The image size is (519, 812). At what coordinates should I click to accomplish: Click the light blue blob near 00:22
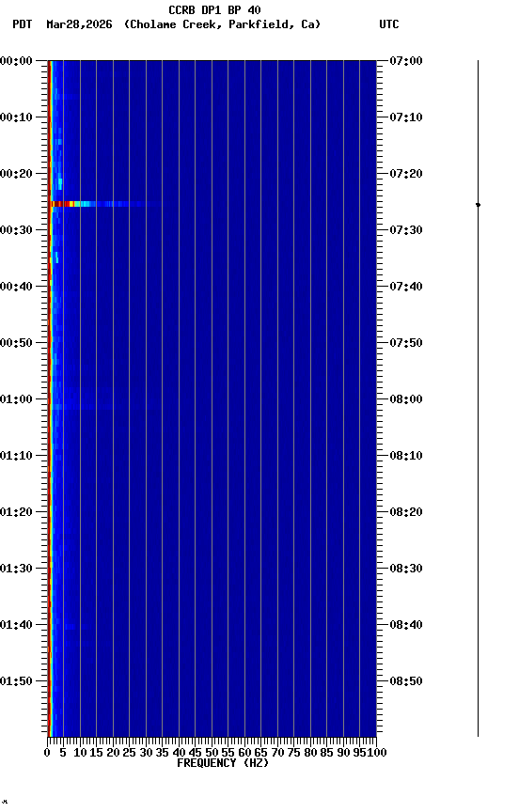click(60, 183)
